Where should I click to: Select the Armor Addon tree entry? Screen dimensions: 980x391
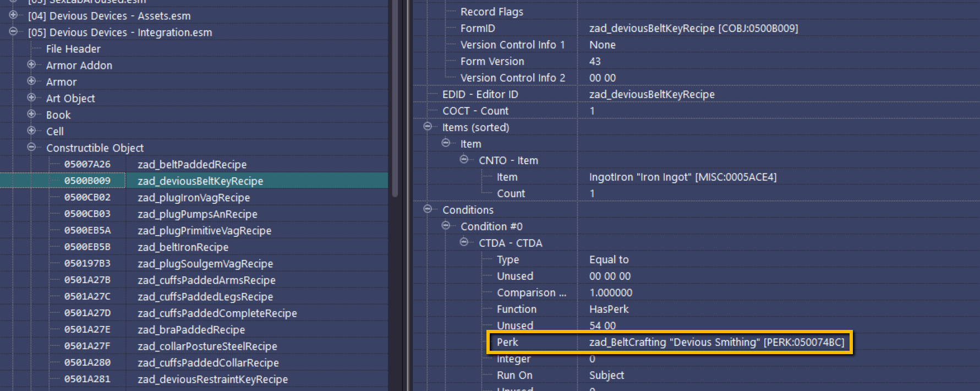79,66
